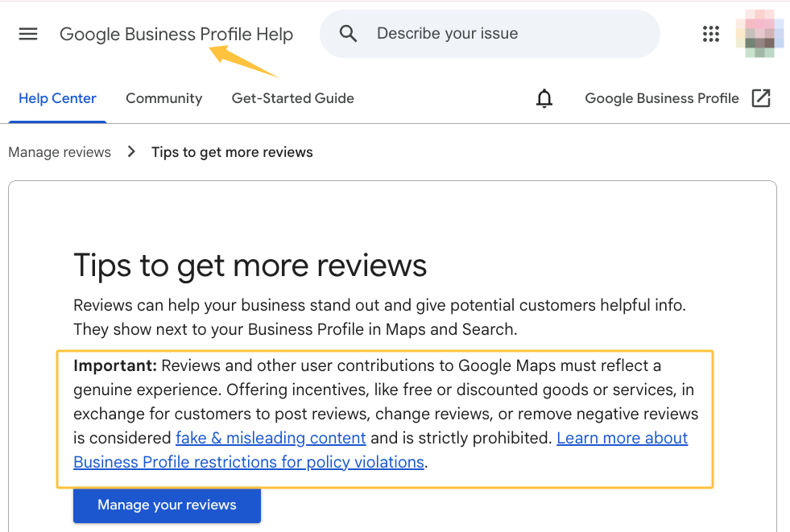Open the account profile avatar
Screen dimensions: 790x532
click(x=759, y=34)
